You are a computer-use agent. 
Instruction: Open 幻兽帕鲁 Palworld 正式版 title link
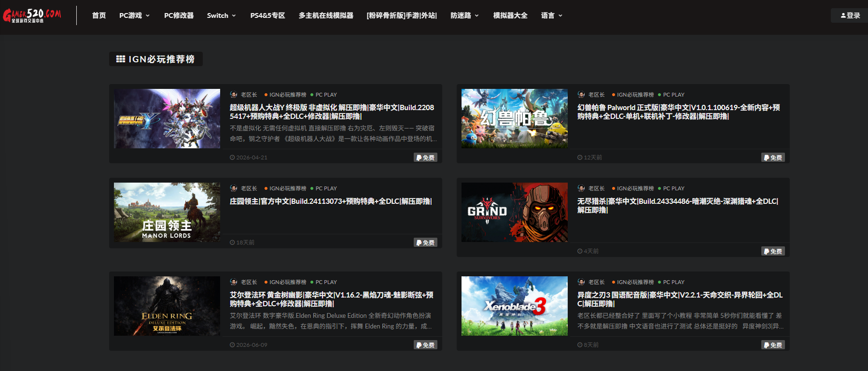[x=679, y=112]
